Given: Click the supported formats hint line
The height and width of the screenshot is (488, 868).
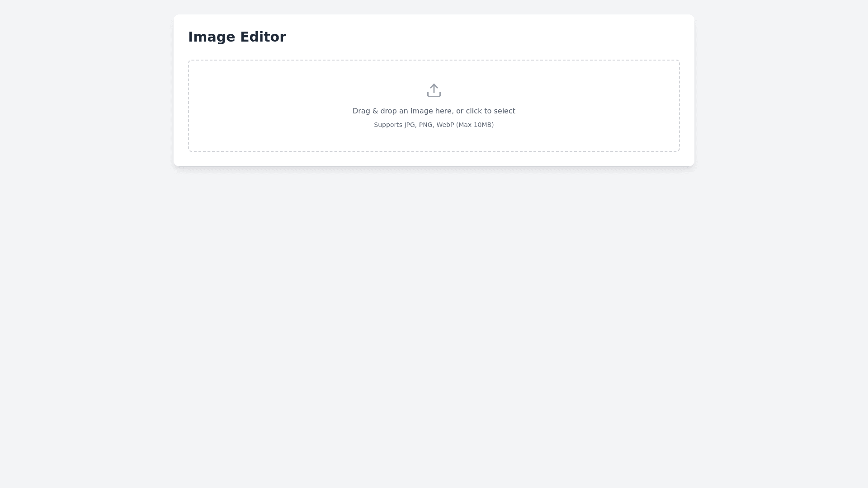Looking at the screenshot, I should [x=434, y=125].
